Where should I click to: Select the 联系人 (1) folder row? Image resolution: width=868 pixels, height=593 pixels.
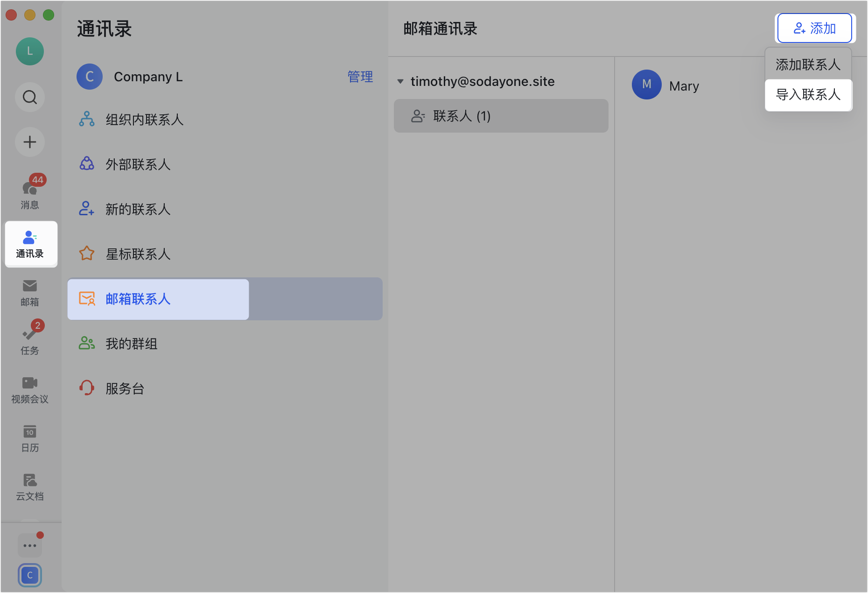click(x=501, y=116)
